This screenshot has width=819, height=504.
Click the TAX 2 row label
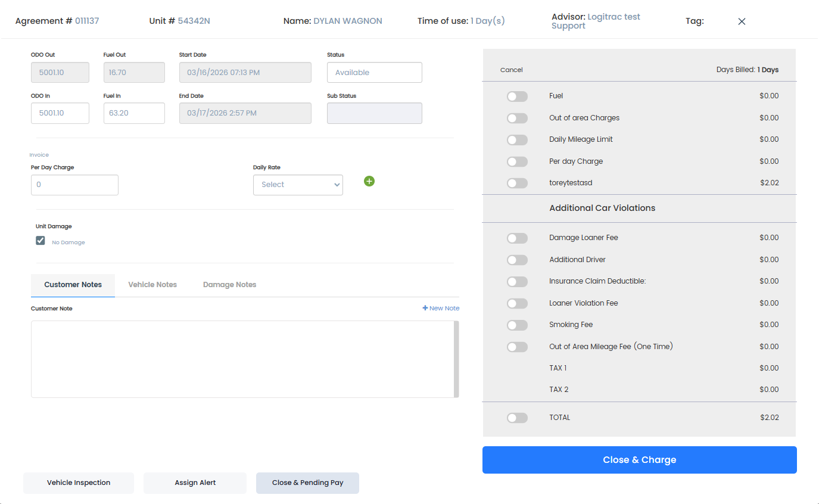559,390
